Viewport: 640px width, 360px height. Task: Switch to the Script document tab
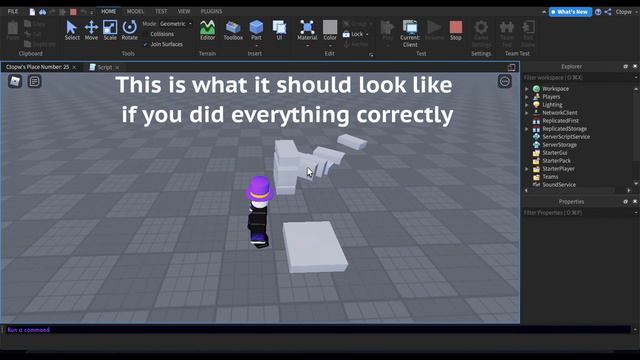point(104,67)
